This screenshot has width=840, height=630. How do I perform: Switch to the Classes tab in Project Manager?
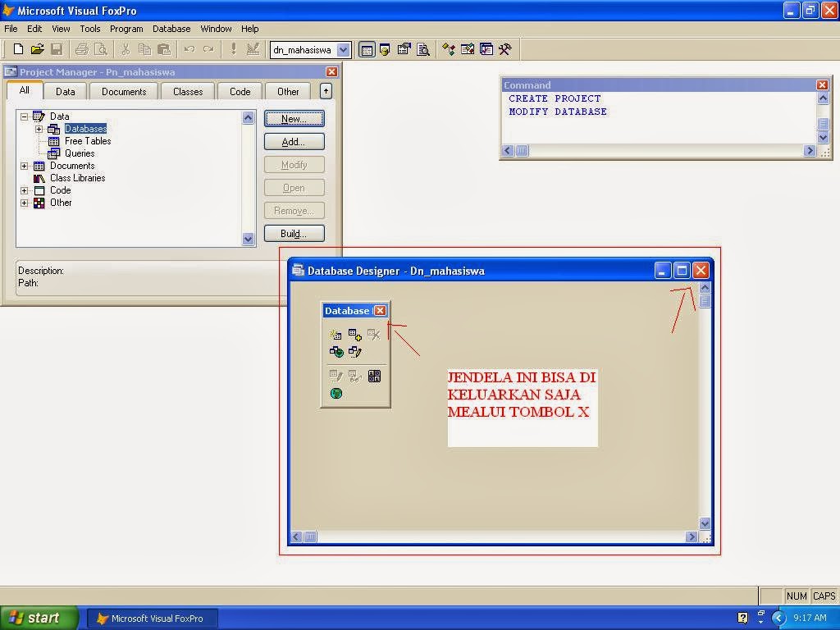[188, 91]
